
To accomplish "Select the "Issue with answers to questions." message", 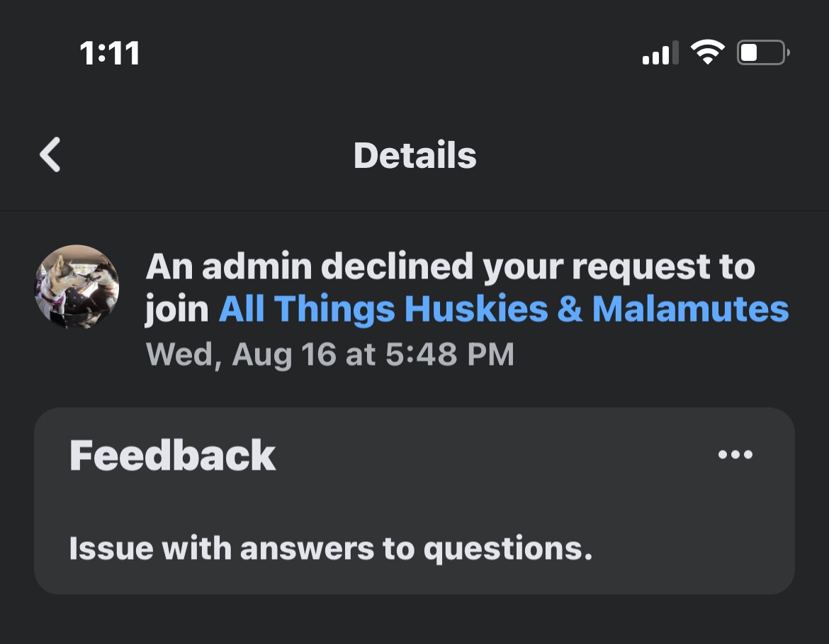I will coord(330,549).
